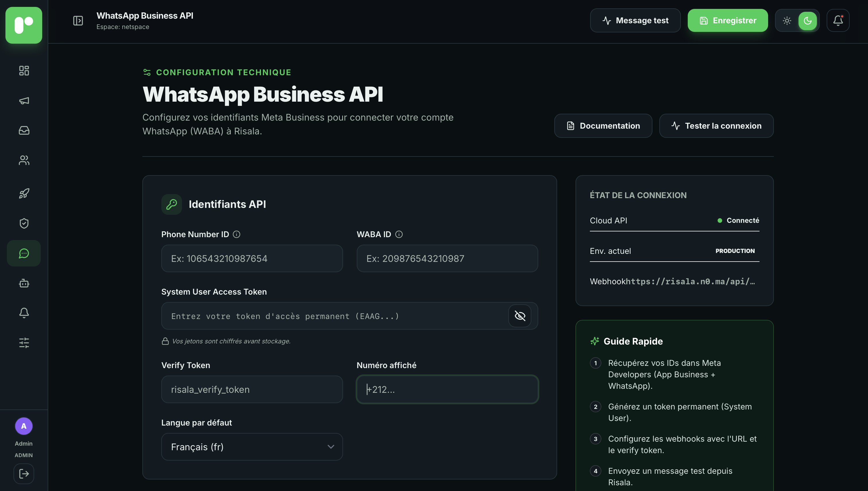
Task: Select the WhatsApp chat bubble sidebar icon
Action: (24, 253)
